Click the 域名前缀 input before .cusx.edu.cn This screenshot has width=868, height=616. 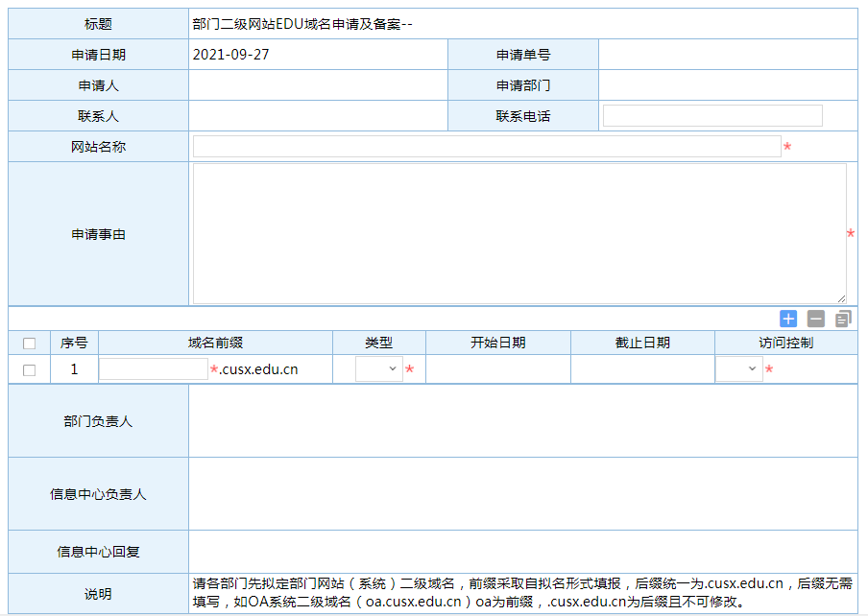[x=154, y=369]
